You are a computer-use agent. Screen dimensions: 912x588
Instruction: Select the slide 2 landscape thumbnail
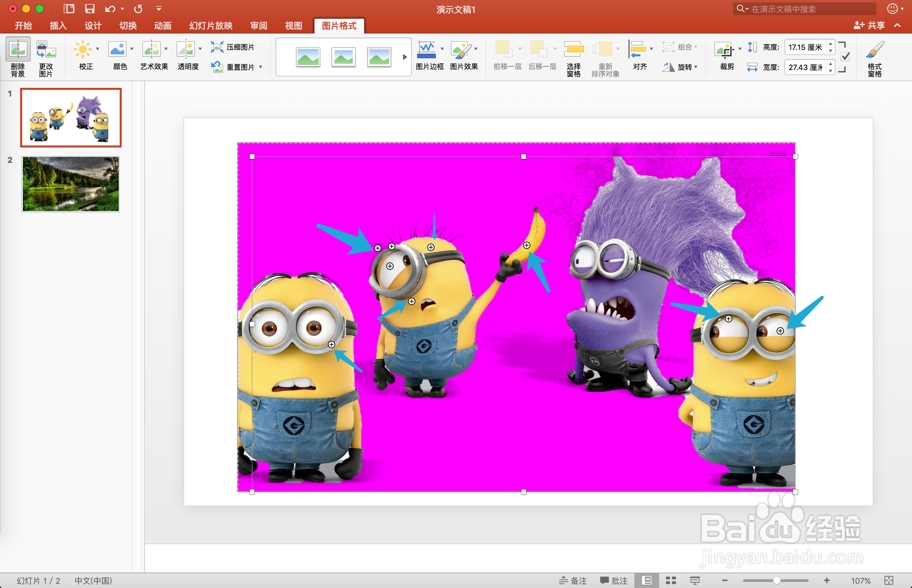point(71,184)
